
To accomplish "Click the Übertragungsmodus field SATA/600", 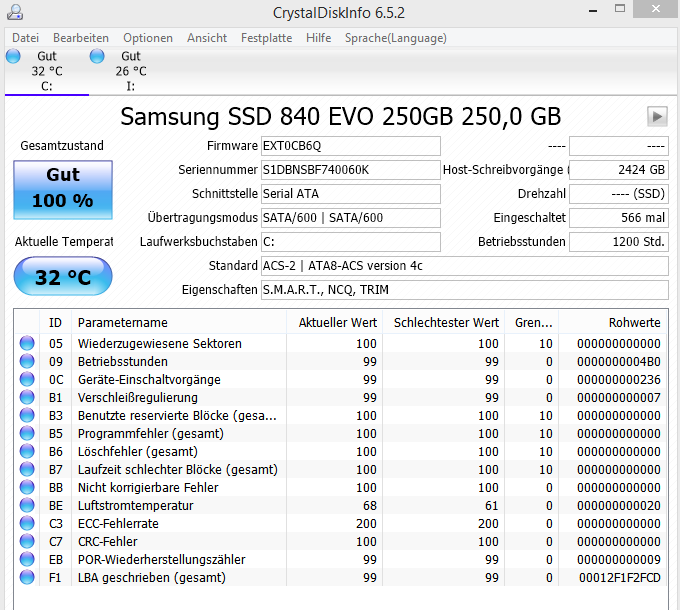I will pos(351,218).
